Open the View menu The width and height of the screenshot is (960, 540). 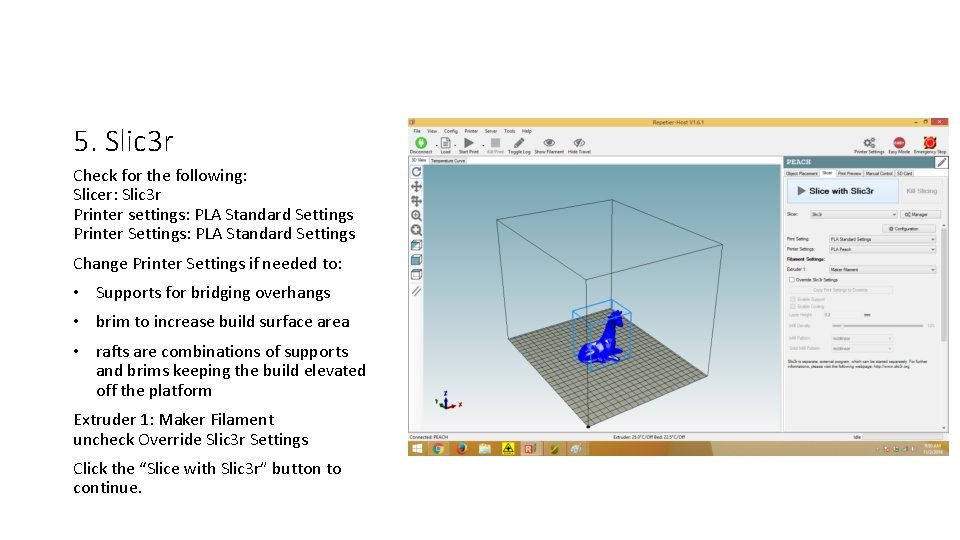tap(432, 131)
